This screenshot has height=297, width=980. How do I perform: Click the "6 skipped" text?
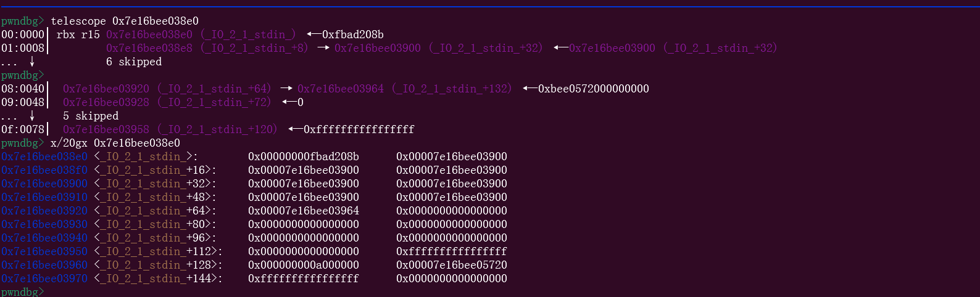[x=134, y=62]
